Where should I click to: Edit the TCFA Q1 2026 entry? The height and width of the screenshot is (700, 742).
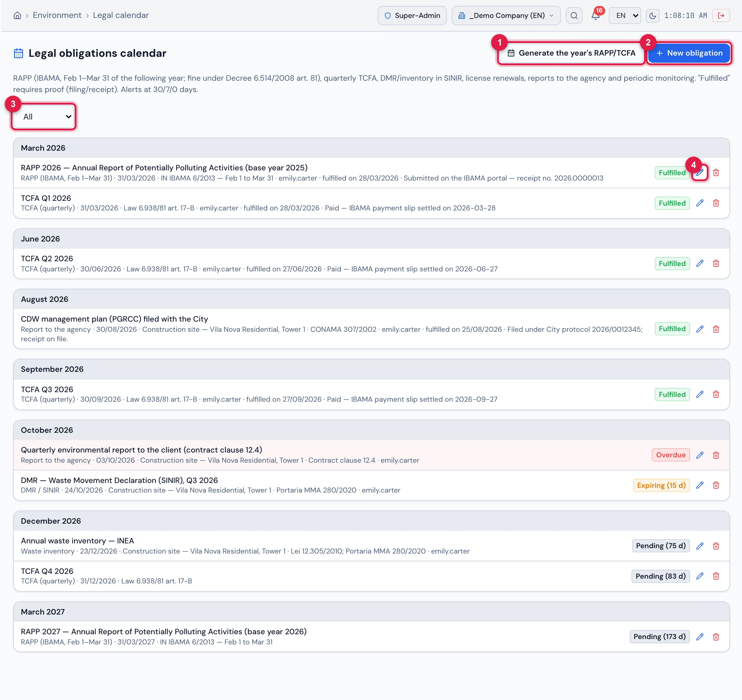700,203
